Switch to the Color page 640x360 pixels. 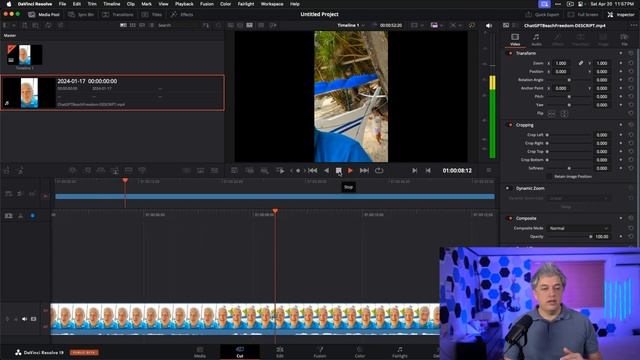pyautogui.click(x=360, y=352)
